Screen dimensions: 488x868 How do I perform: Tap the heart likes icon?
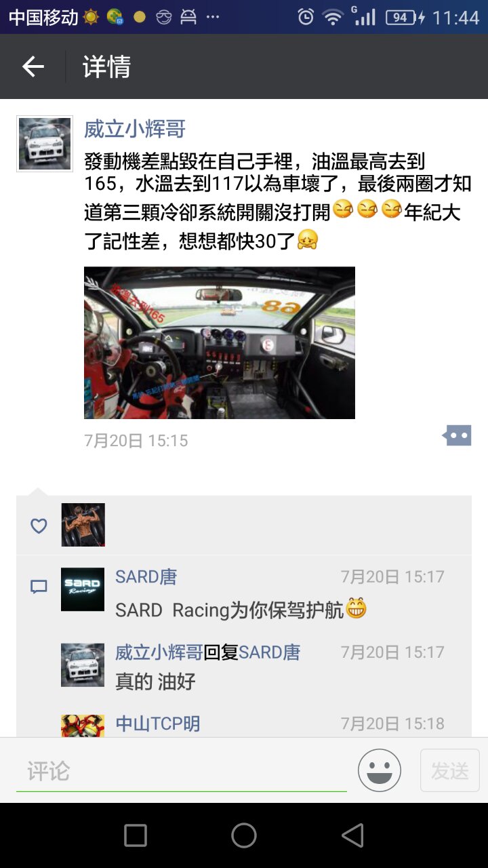click(39, 526)
